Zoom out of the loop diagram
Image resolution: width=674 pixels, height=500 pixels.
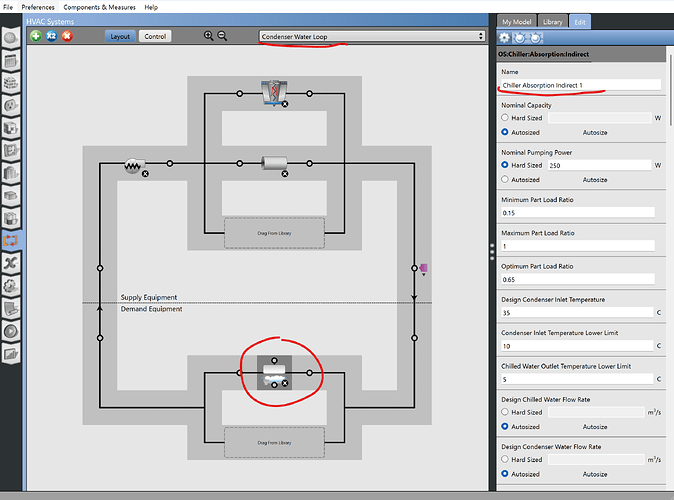click(222, 36)
